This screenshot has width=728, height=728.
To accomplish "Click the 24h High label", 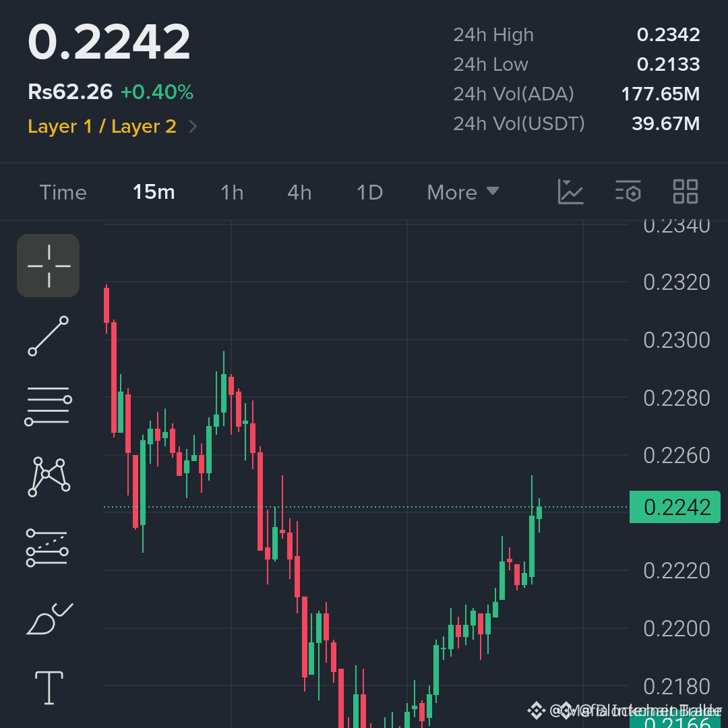I will tap(493, 35).
